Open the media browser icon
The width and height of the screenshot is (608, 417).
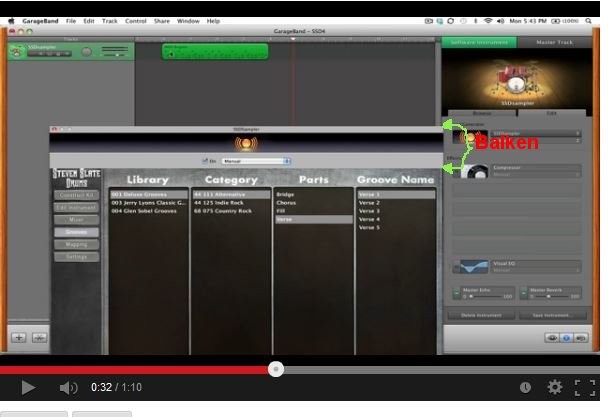(x=580, y=338)
